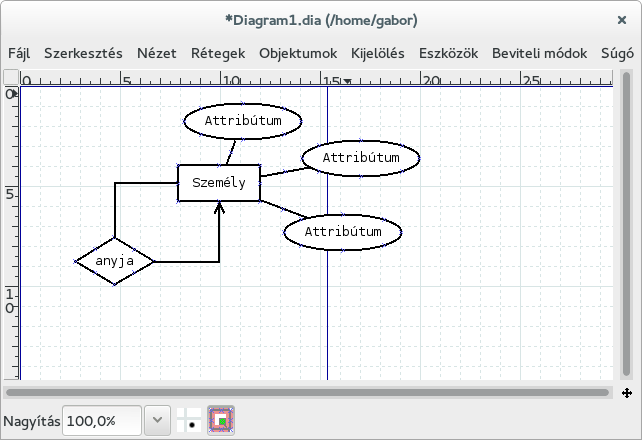This screenshot has width=642, height=440.
Task: Open the Kijelölés menu
Action: pos(378,53)
